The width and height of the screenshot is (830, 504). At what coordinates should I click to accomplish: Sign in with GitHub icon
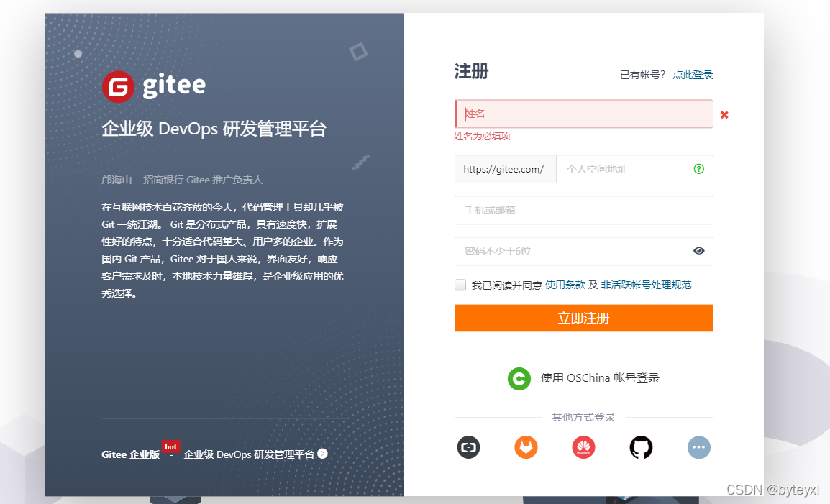(x=641, y=447)
